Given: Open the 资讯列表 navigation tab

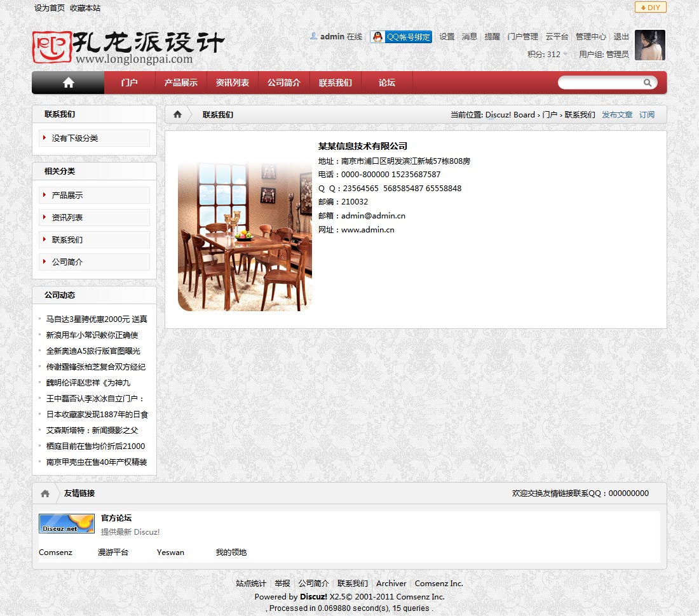Looking at the screenshot, I should (x=232, y=83).
